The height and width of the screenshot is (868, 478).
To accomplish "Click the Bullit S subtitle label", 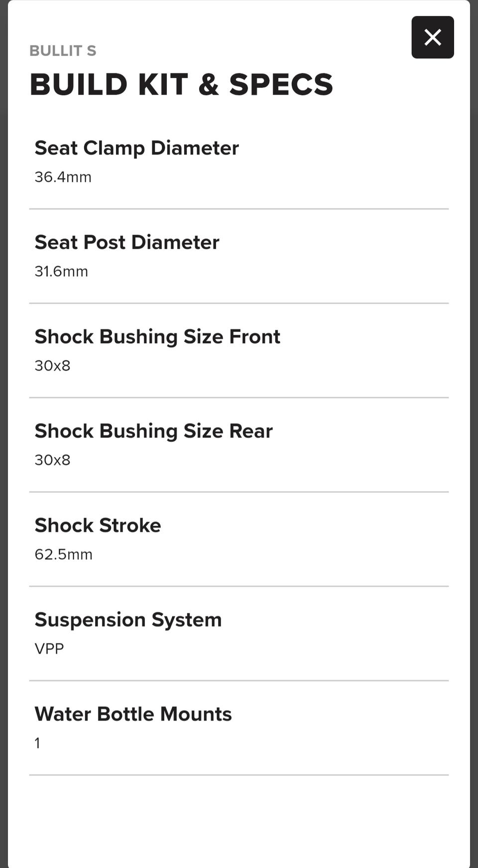I will pyautogui.click(x=63, y=51).
